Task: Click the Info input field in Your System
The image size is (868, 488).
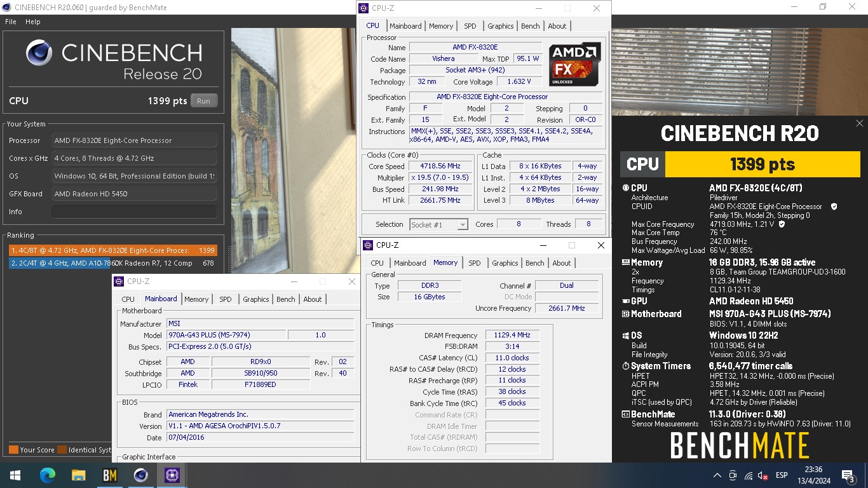Action: point(134,212)
